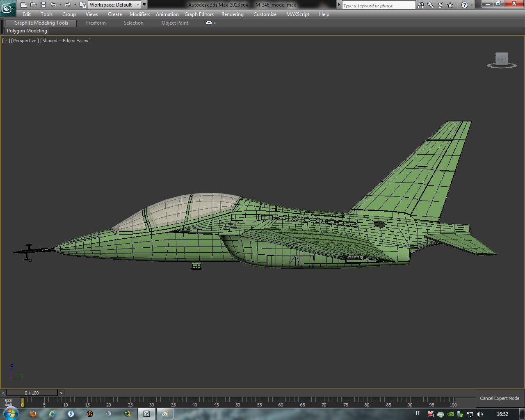Open the Communication Center satellite icon
The height and width of the screenshot is (420, 525).
tap(441, 5)
